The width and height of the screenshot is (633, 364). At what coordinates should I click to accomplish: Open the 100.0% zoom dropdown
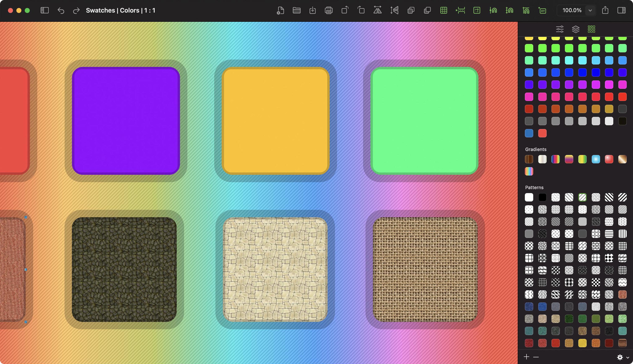[590, 10]
